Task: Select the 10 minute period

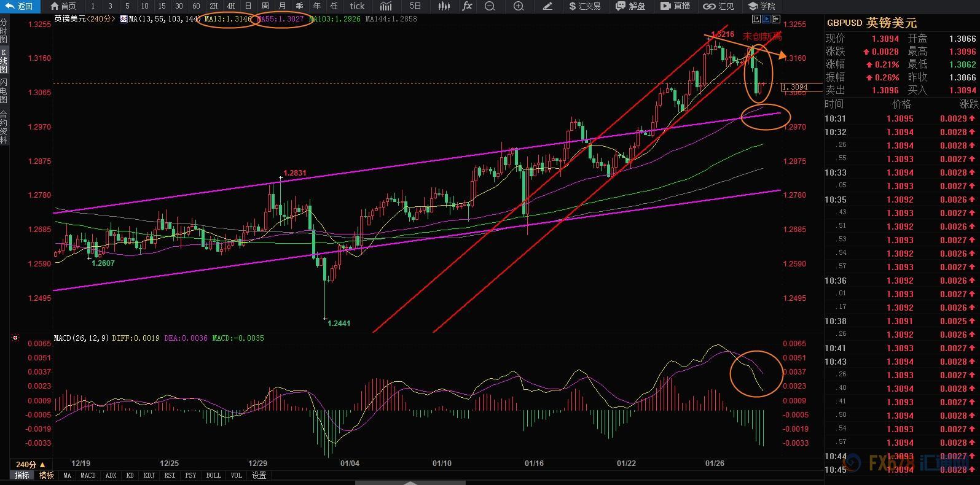Action: [144, 6]
